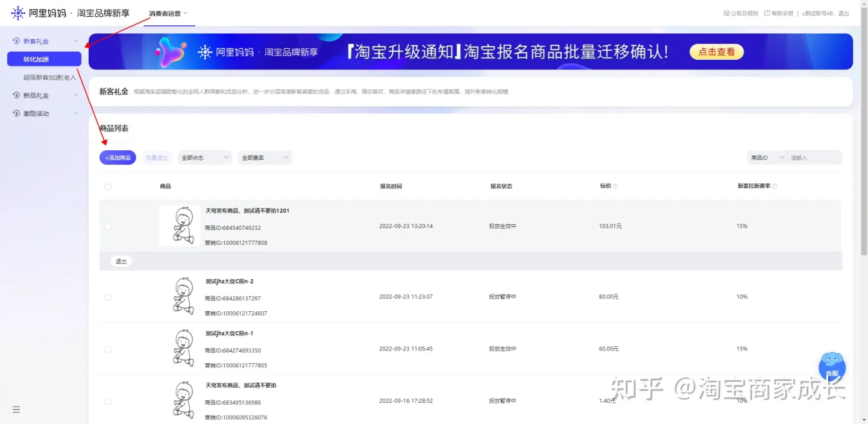Collapse the 新客礼金 menu chevron
Viewport: 868px width, 424px height.
pos(76,41)
